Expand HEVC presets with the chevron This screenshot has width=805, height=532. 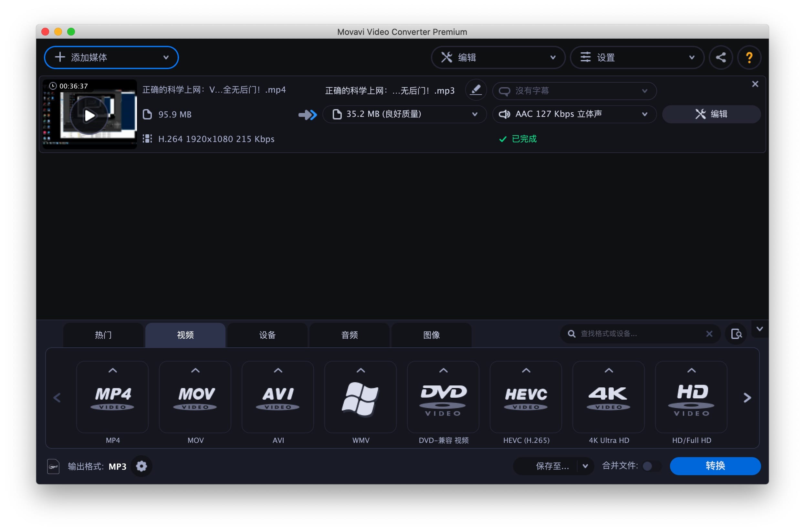(x=526, y=371)
